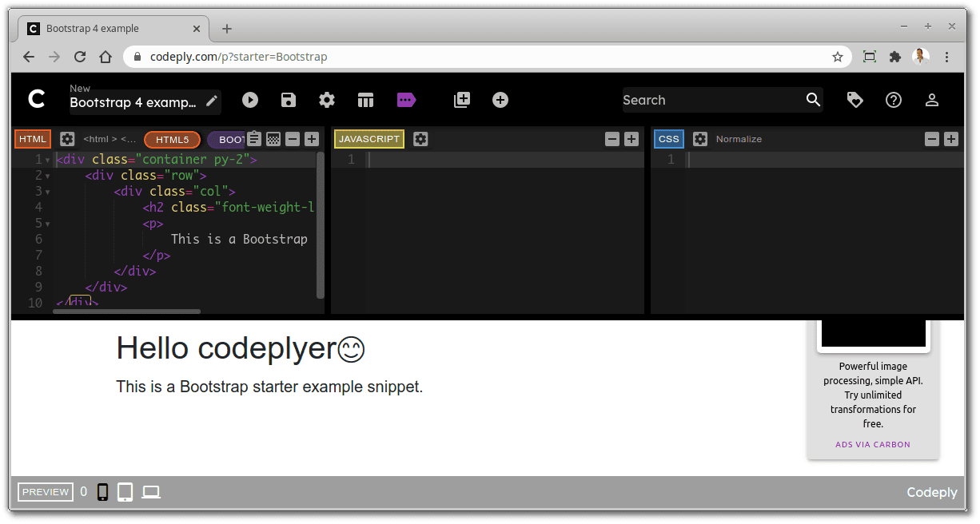The image size is (980, 524).
Task: Click the Codeply C logo
Action: click(36, 99)
